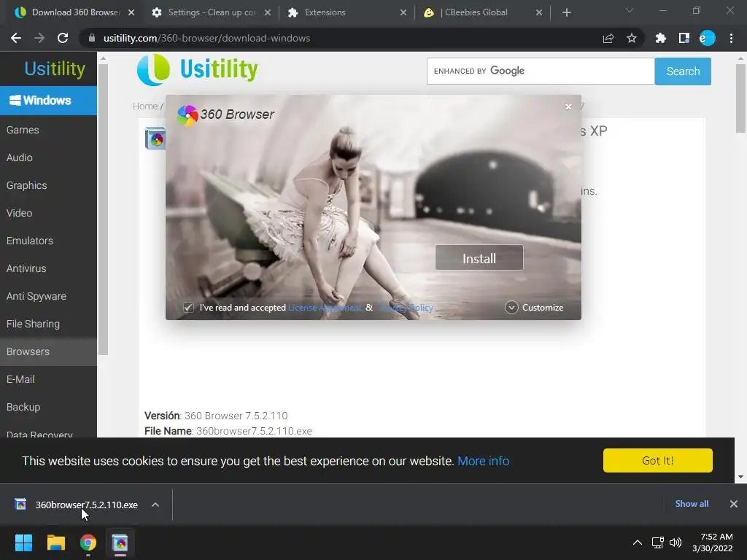
Task: Click the blue Search button
Action: [683, 71]
